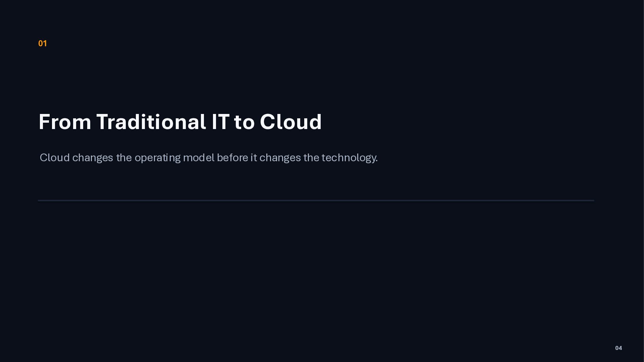Click the first word Cloud in the subtitle

pyautogui.click(x=55, y=158)
